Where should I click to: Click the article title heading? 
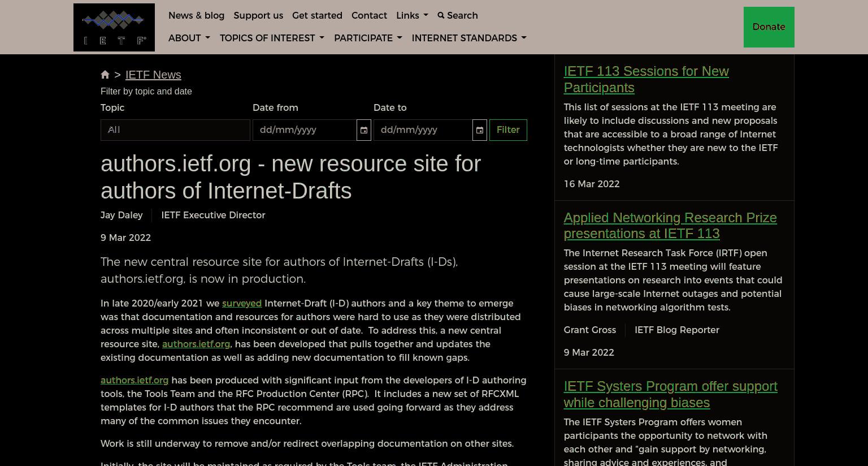pyautogui.click(x=290, y=177)
